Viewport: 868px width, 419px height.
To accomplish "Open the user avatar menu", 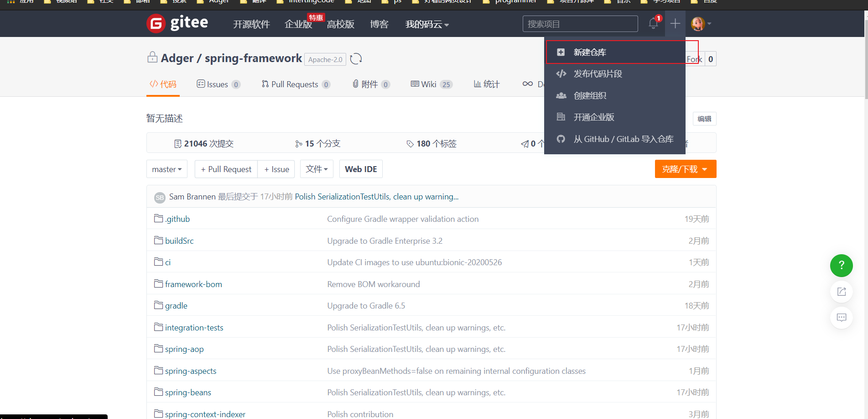I will (x=701, y=23).
